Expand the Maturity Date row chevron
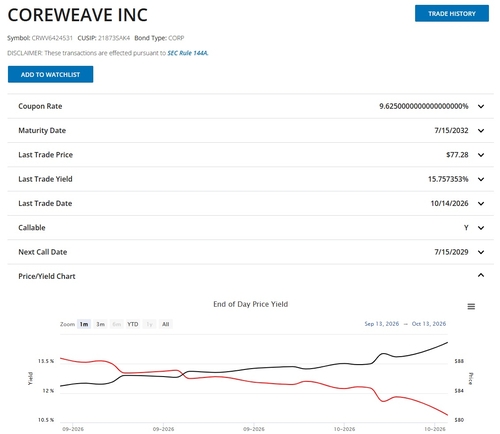The image size is (500, 434). [x=481, y=131]
